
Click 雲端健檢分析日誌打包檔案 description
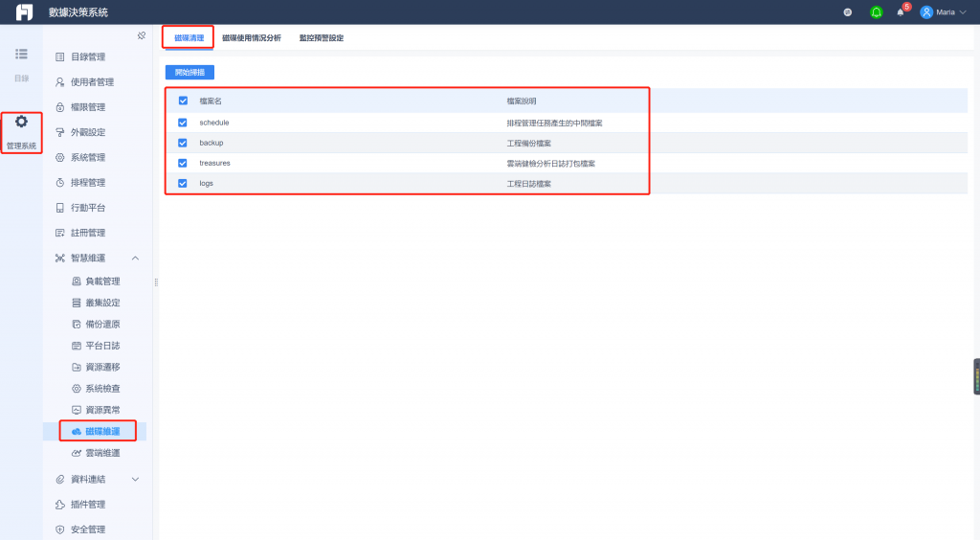point(550,164)
